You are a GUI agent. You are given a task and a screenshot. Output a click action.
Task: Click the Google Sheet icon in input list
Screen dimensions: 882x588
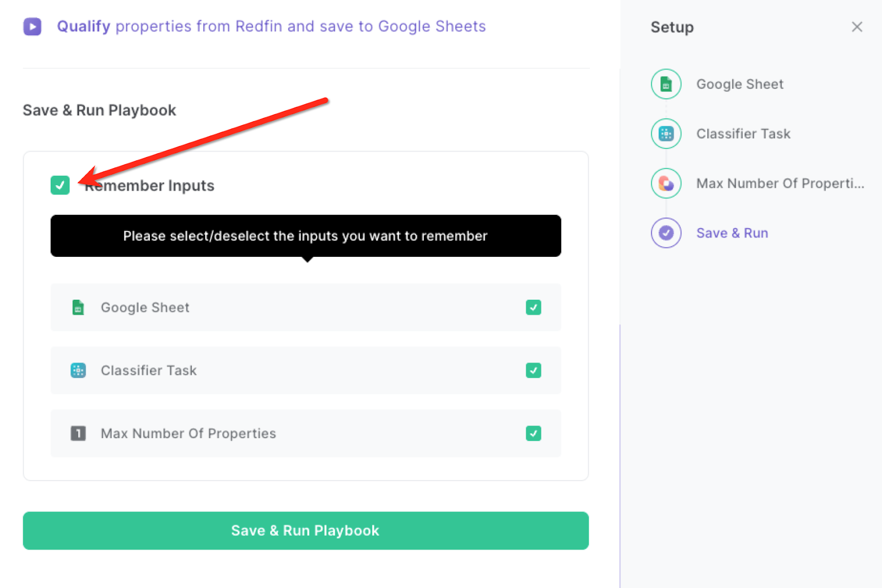(x=78, y=308)
